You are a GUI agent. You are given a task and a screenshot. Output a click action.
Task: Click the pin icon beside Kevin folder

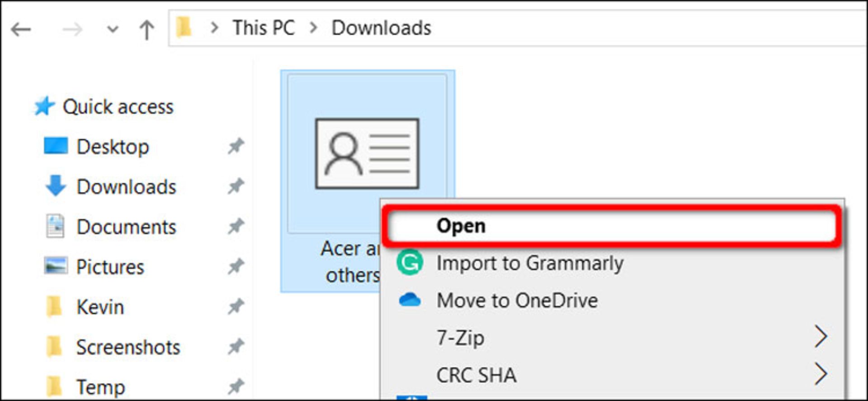pos(236,307)
